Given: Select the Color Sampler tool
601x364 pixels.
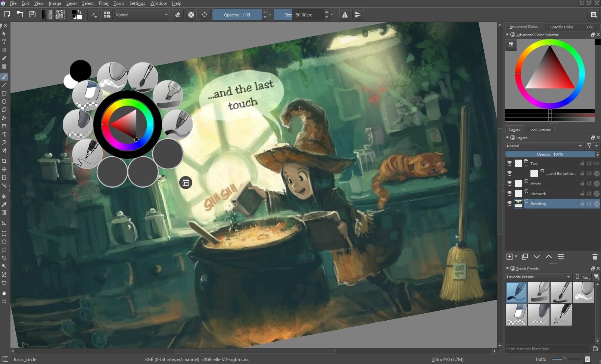Looking at the screenshot, I should pyautogui.click(x=4, y=204).
